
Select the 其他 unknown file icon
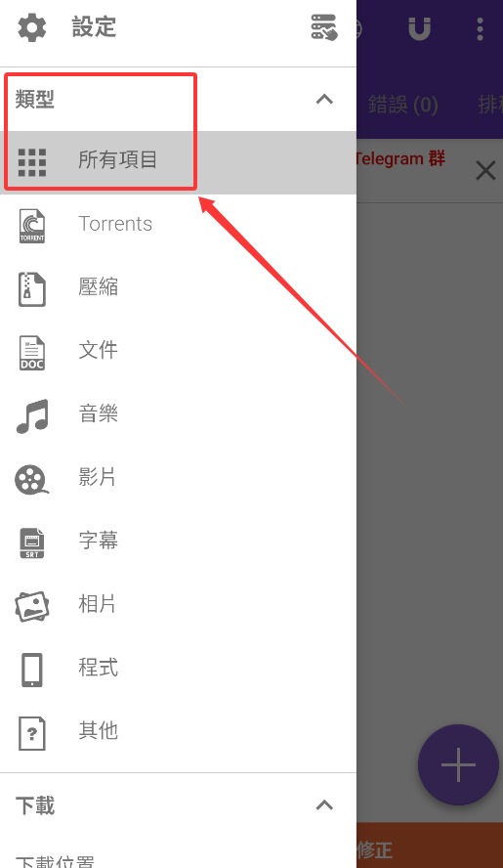point(32,733)
